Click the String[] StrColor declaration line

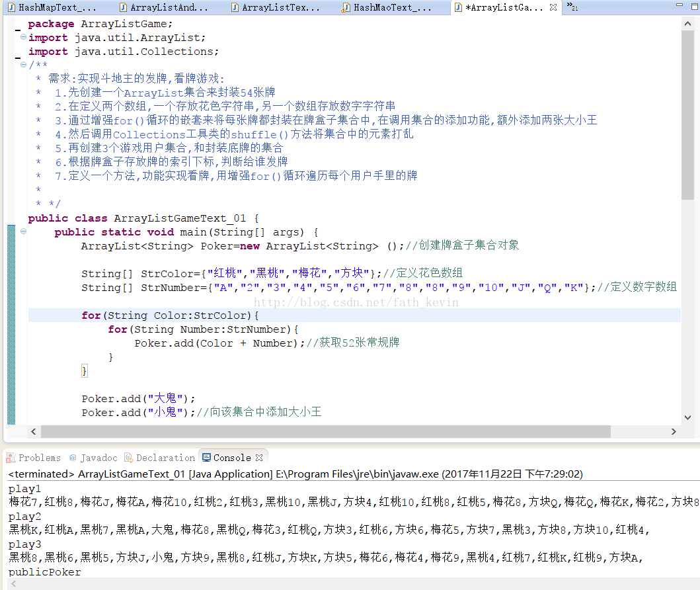pos(232,273)
